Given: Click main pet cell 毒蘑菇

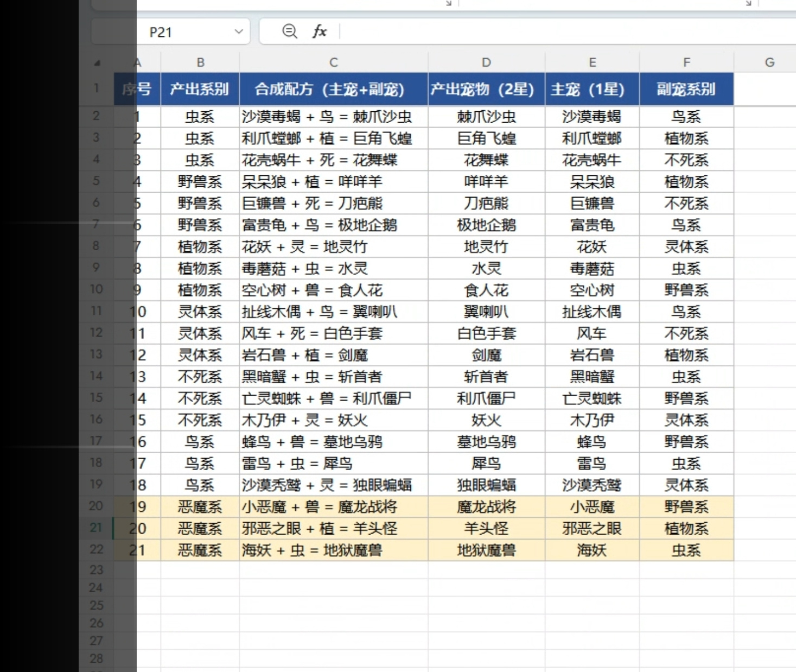Looking at the screenshot, I should pyautogui.click(x=592, y=269).
